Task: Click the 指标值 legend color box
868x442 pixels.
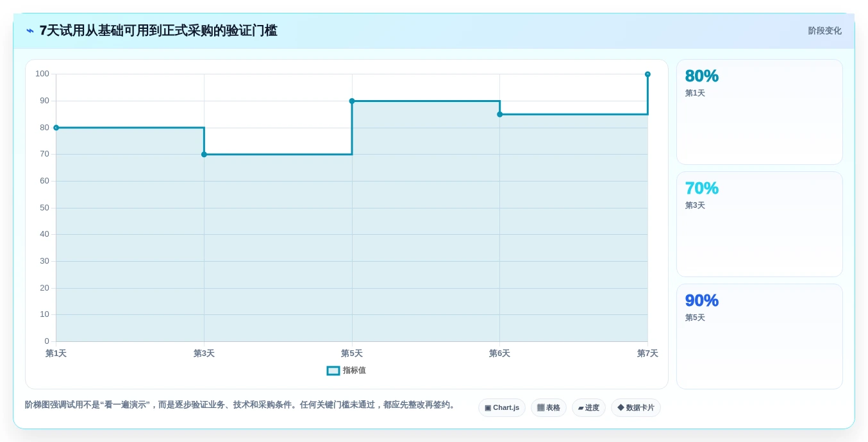Action: click(x=333, y=371)
